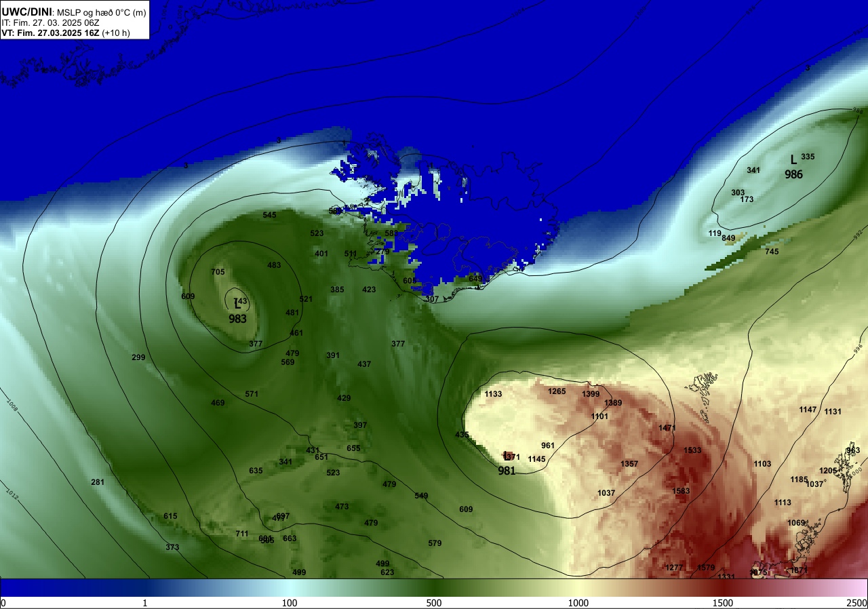
Task: Click the 1399 height value
Action: [x=591, y=394]
